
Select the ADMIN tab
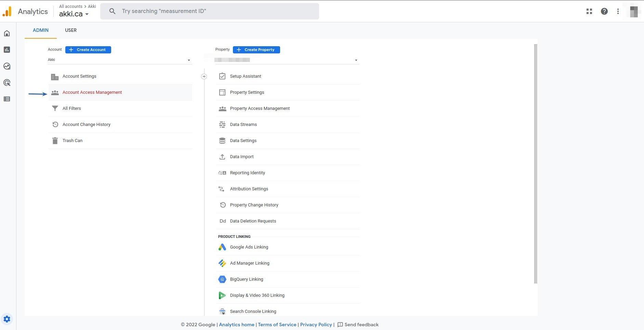[41, 30]
